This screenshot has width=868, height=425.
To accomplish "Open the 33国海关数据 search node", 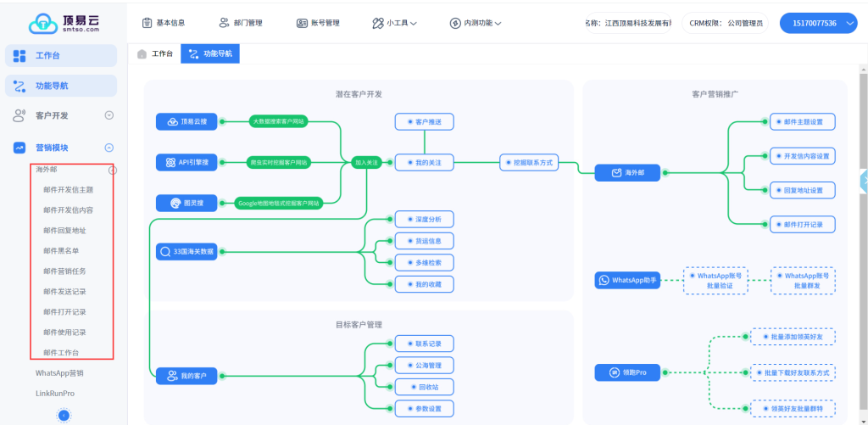I will click(x=186, y=251).
